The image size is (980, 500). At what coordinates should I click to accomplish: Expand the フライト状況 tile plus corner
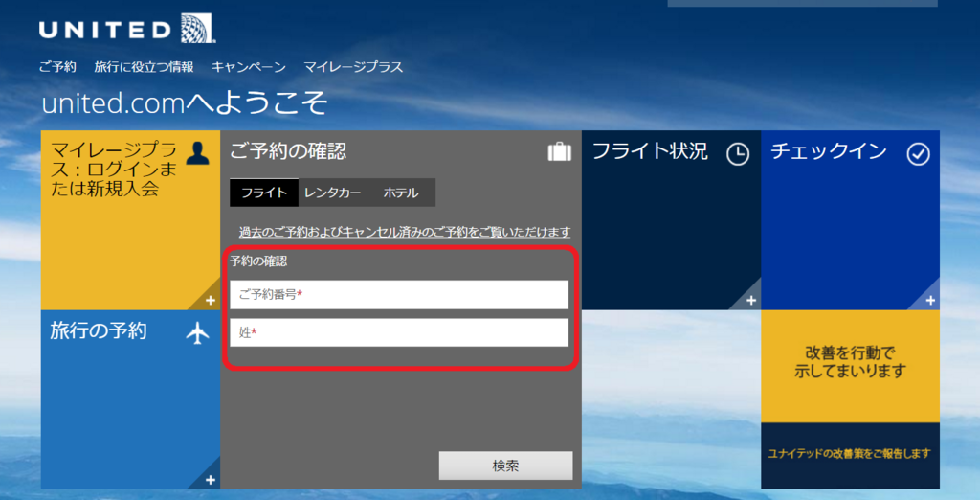coord(750,301)
